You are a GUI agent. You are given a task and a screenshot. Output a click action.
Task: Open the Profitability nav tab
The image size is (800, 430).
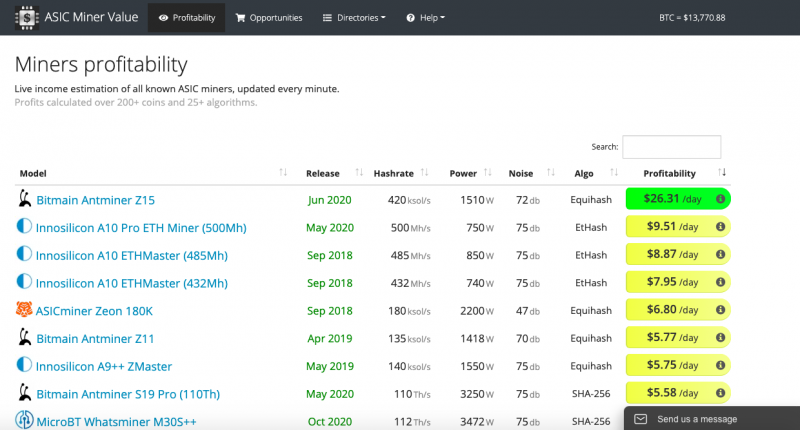pyautogui.click(x=186, y=18)
